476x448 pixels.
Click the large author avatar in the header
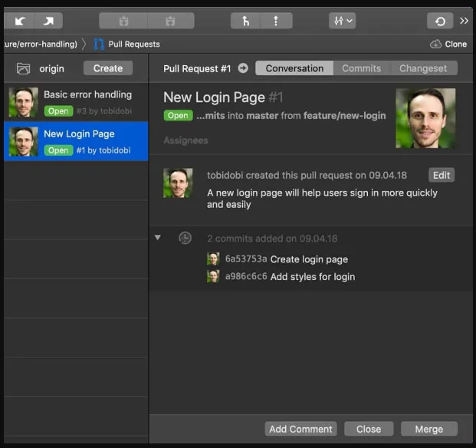pyautogui.click(x=425, y=118)
